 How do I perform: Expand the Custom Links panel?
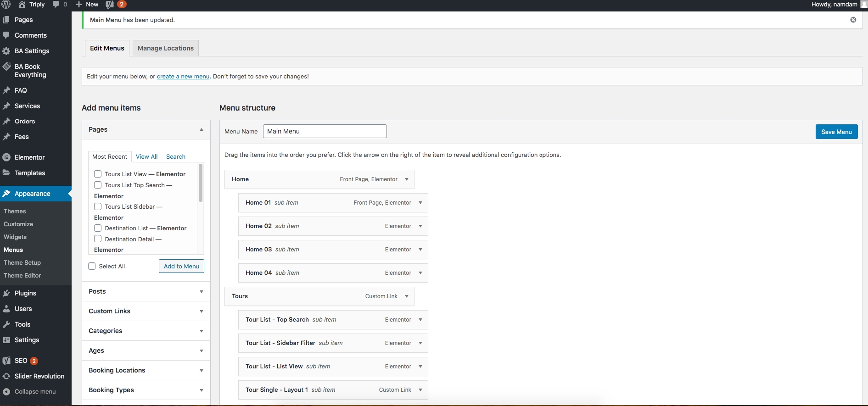click(201, 311)
